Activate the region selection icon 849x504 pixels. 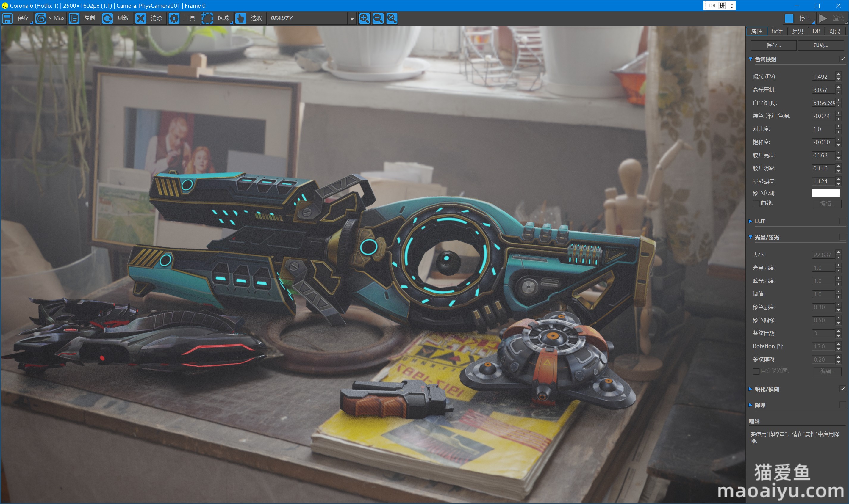point(207,18)
